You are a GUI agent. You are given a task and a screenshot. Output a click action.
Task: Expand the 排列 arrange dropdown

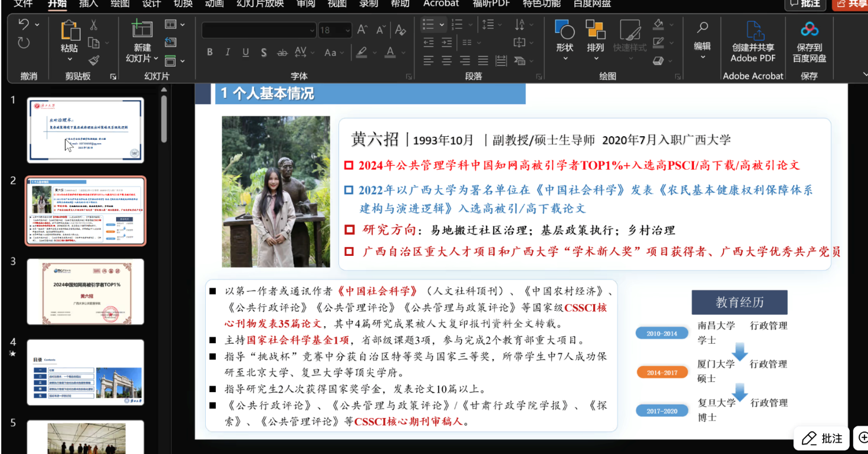point(596,58)
